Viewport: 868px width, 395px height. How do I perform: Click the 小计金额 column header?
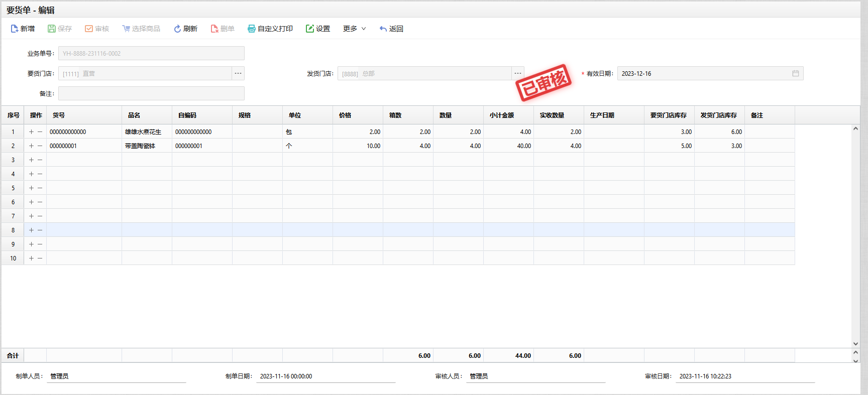coord(508,115)
